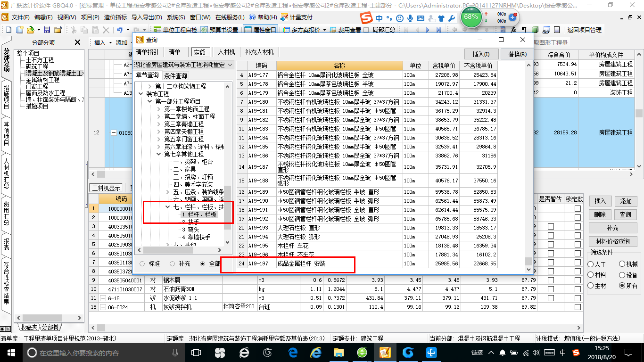Click 替换(R) button in query dialog
This screenshot has width=644, height=362.
[517, 54]
